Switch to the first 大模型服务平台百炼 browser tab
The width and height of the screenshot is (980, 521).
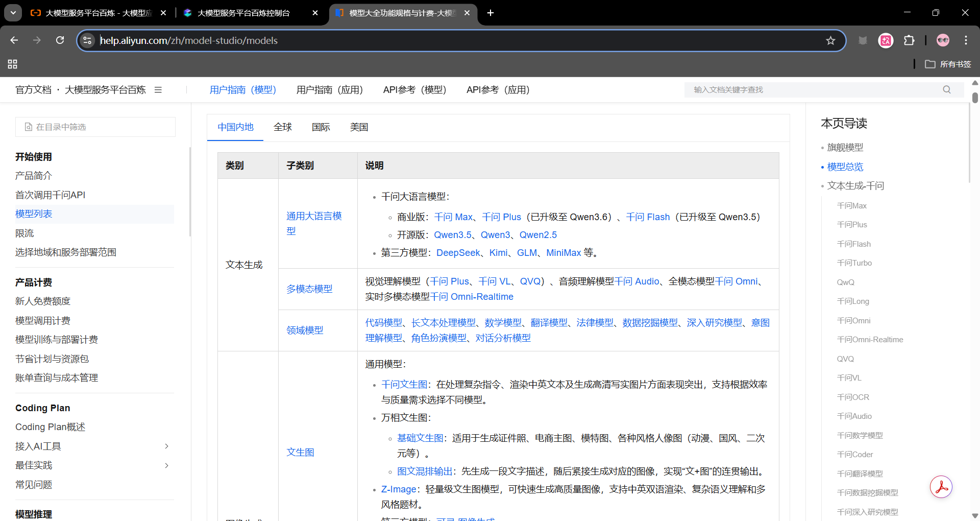click(x=99, y=13)
